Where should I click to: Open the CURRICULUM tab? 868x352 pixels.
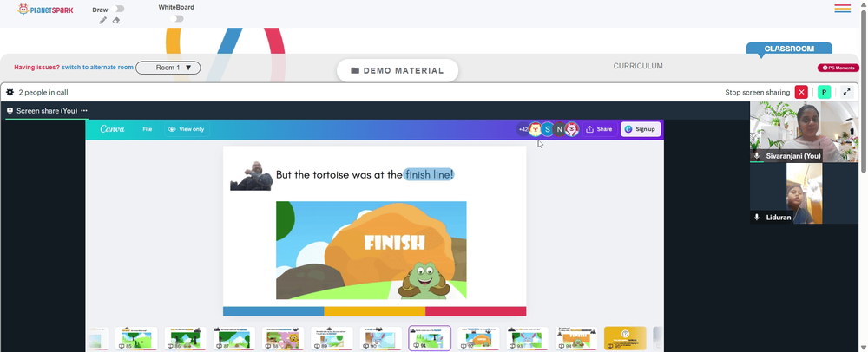pyautogui.click(x=638, y=66)
